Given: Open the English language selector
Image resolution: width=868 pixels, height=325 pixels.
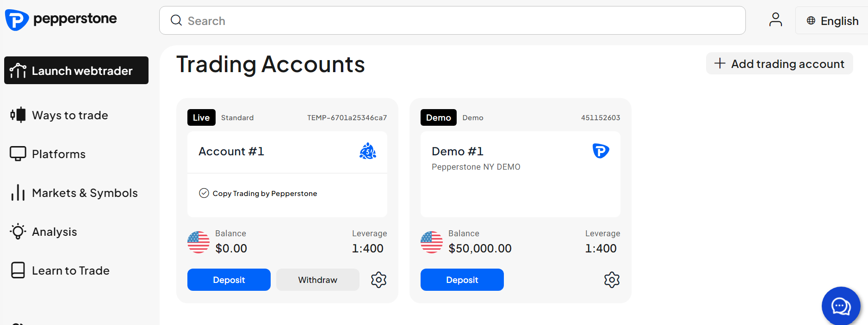Looking at the screenshot, I should pos(832,21).
